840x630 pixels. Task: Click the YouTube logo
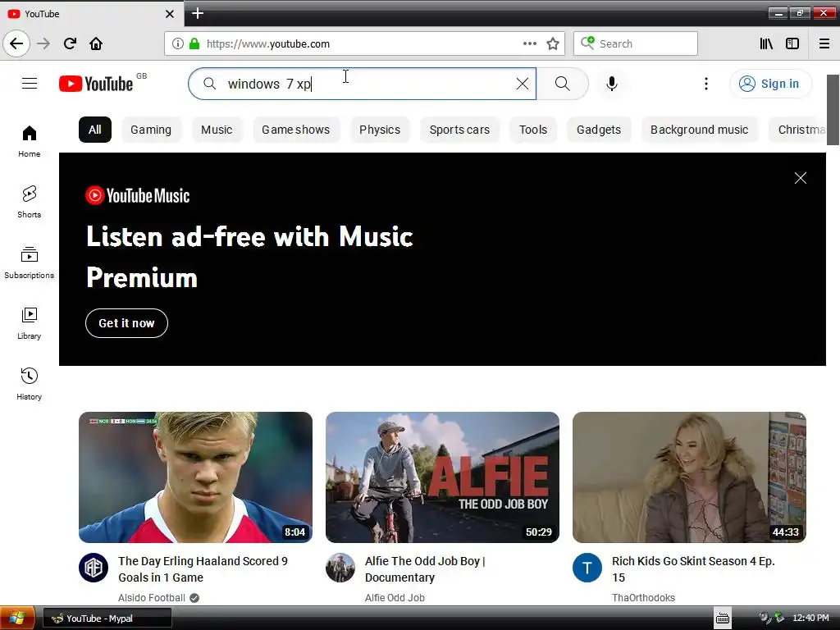[x=96, y=84]
